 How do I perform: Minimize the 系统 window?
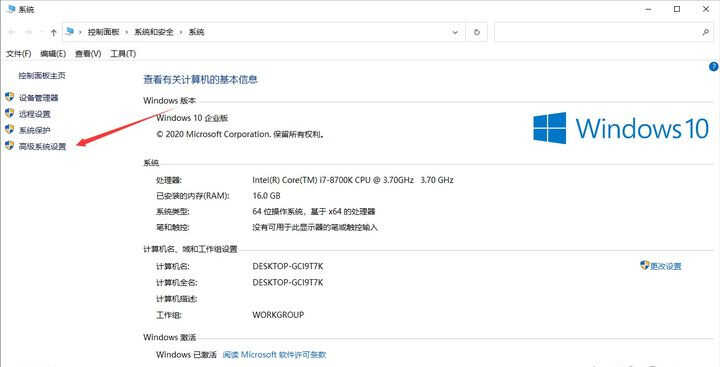(x=648, y=9)
